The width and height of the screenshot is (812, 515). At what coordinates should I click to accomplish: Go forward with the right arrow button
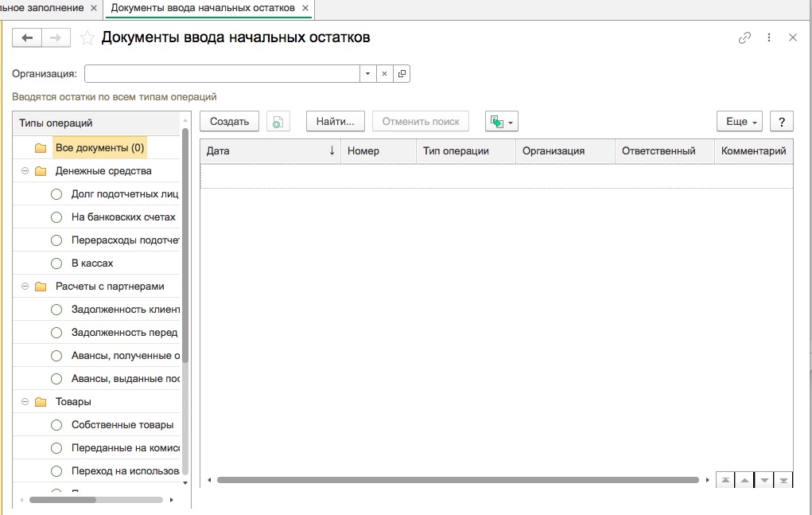[x=56, y=38]
